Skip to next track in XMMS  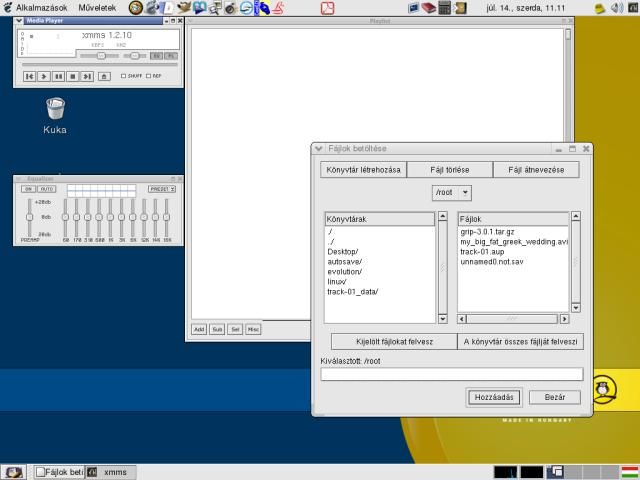click(87, 76)
